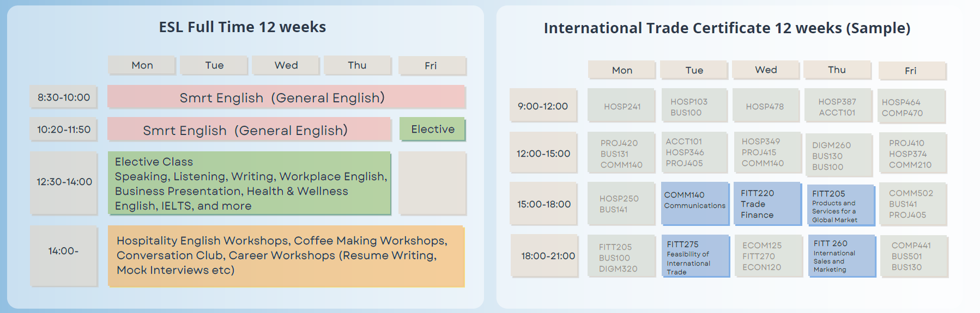Click the 18:00-21:00 time row label
Image resolution: width=980 pixels, height=313 pixels.
(544, 255)
